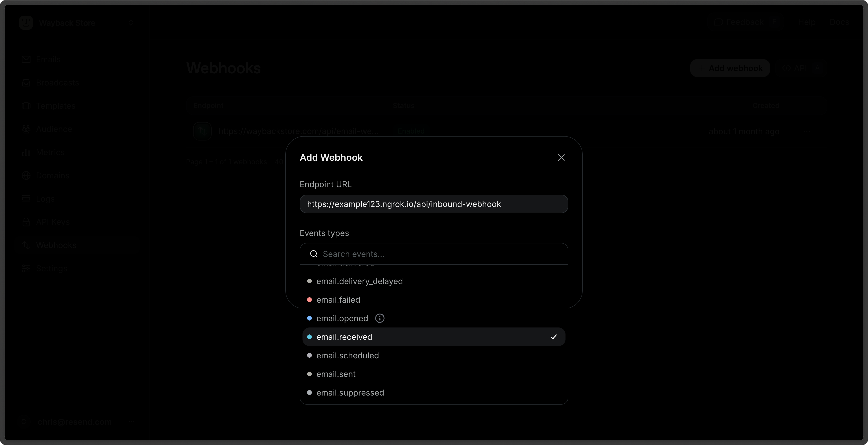868x445 pixels.
Task: Open the Help menu
Action: (807, 22)
